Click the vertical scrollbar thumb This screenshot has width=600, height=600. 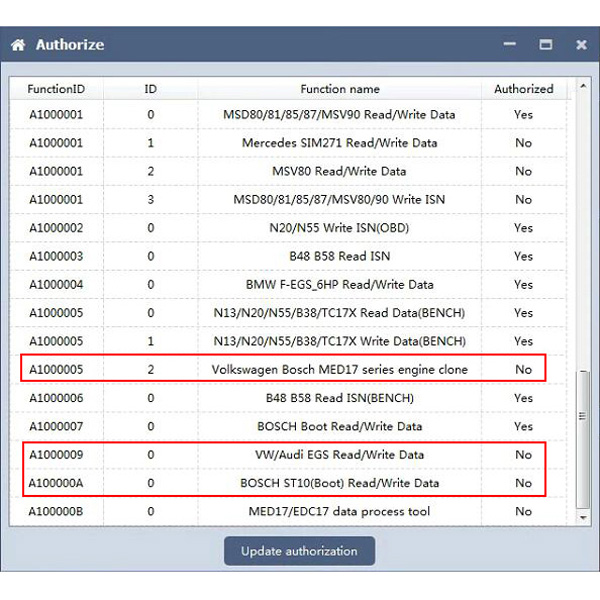583,438
